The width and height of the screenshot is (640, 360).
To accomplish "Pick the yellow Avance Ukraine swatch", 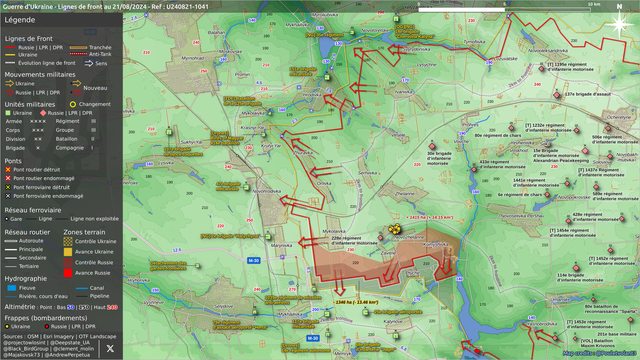I will tap(68, 252).
